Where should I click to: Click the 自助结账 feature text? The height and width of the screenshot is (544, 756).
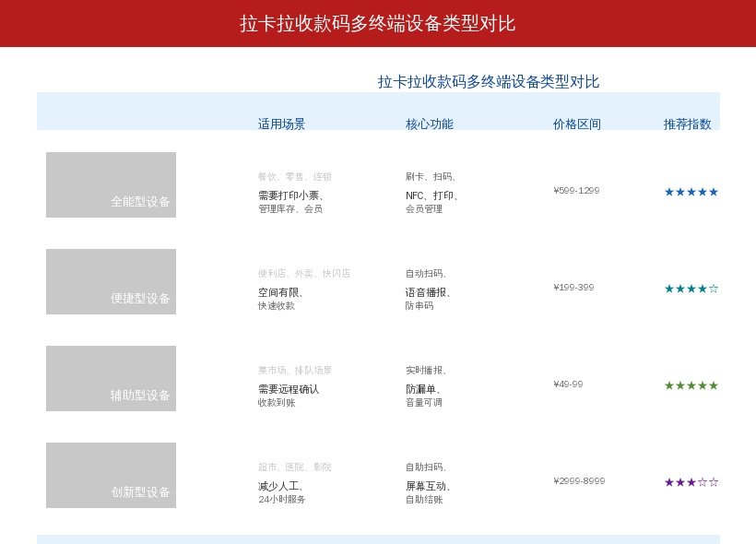pyautogui.click(x=424, y=500)
